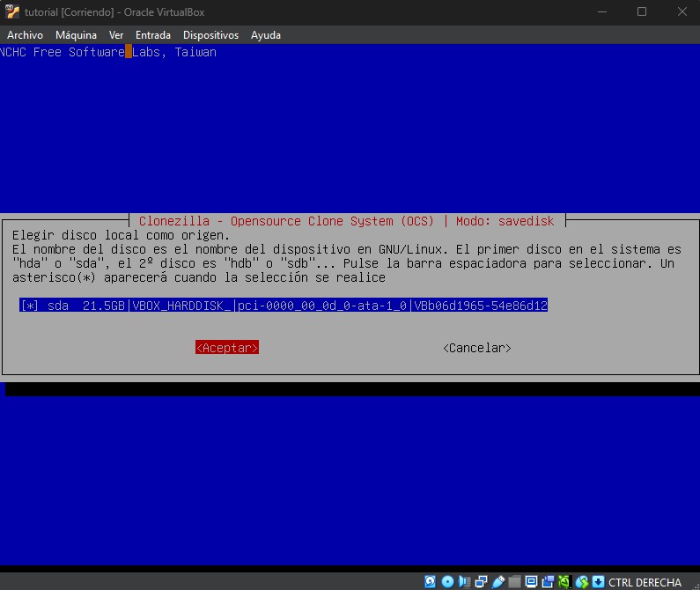This screenshot has height=590, width=700.
Task: Open the Máquina menu
Action: coord(76,35)
